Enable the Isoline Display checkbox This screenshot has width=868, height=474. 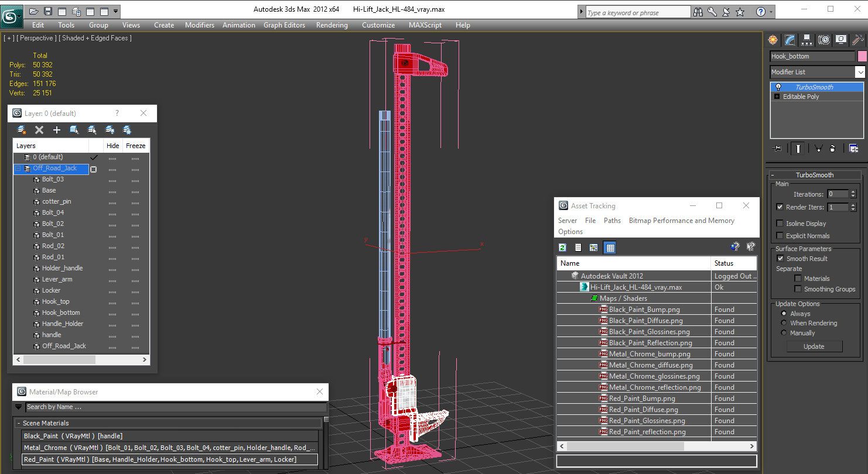[780, 224]
